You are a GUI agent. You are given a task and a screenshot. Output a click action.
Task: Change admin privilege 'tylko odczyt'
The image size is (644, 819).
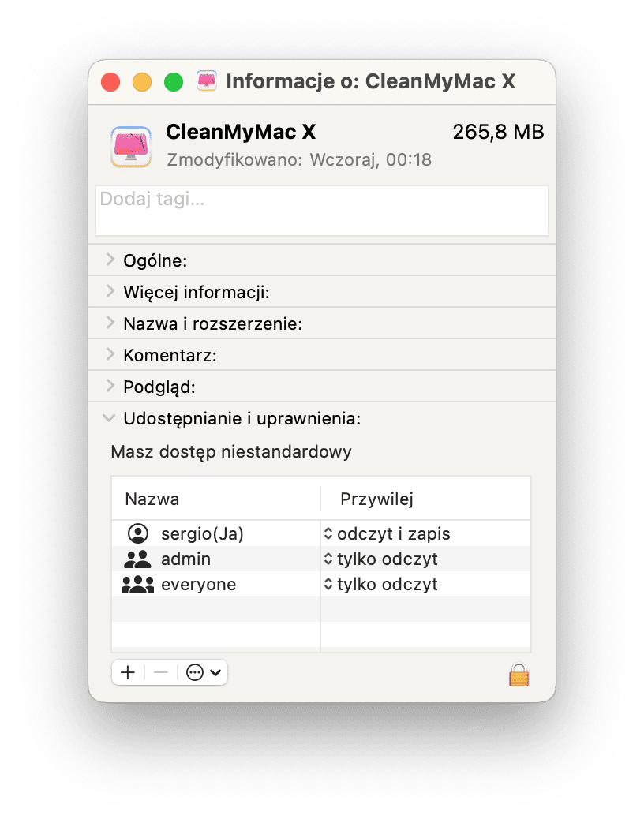(380, 559)
